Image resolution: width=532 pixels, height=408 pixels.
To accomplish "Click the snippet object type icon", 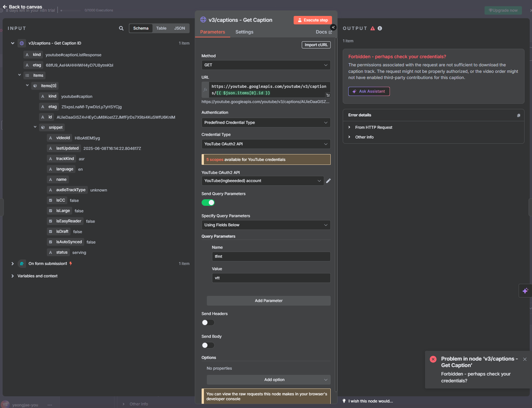I will pos(43,127).
